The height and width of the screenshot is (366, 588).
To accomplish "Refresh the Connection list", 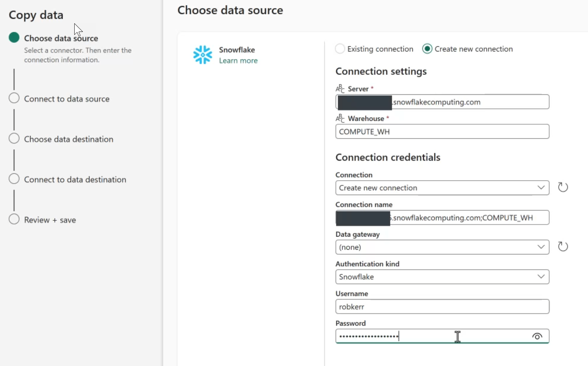I will pyautogui.click(x=563, y=187).
